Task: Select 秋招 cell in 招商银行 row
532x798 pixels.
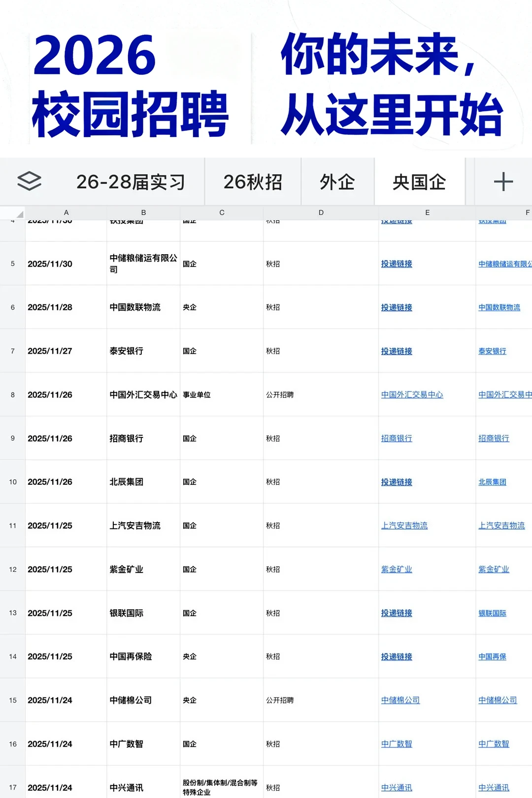Action: [x=321, y=438]
